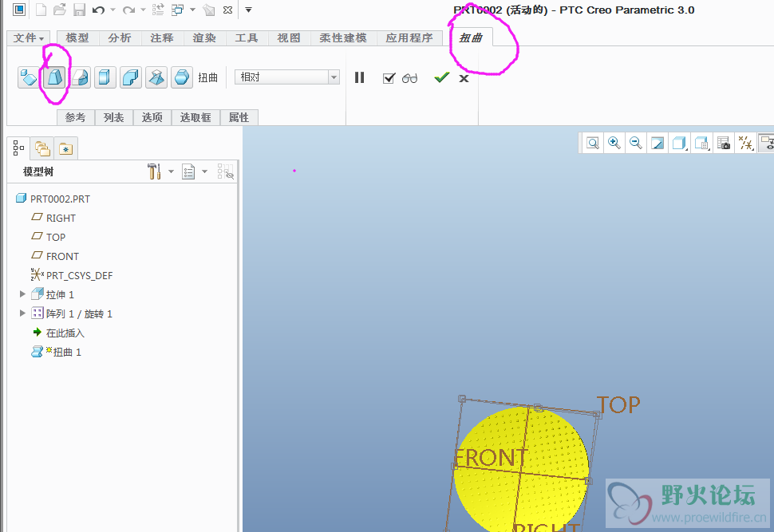This screenshot has width=774, height=532.
Task: Switch to the 分析 ribbon tab
Action: click(x=120, y=38)
